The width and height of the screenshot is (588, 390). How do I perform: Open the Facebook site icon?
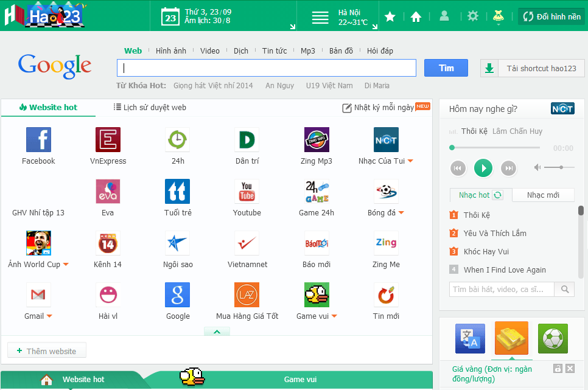pyautogui.click(x=38, y=139)
